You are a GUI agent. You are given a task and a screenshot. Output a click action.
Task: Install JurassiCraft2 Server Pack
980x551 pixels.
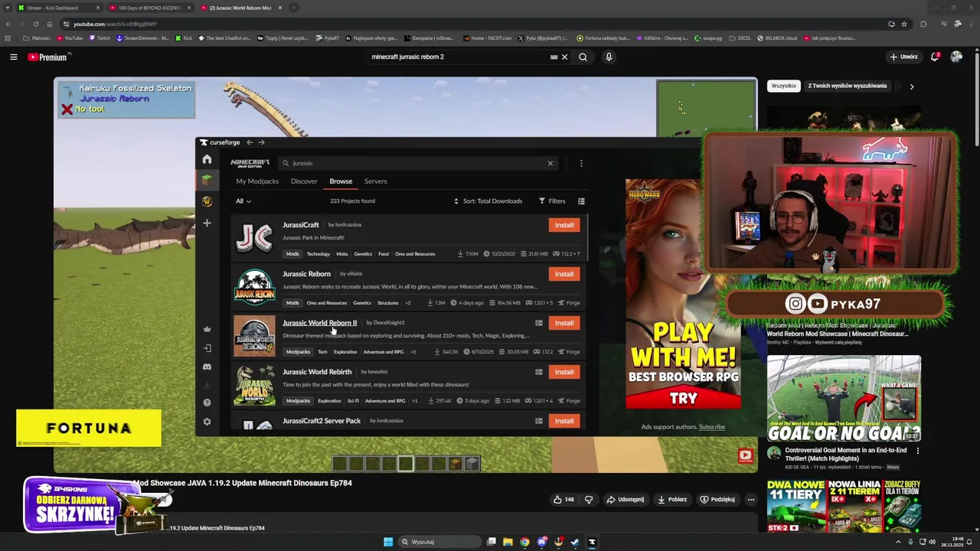[564, 421]
